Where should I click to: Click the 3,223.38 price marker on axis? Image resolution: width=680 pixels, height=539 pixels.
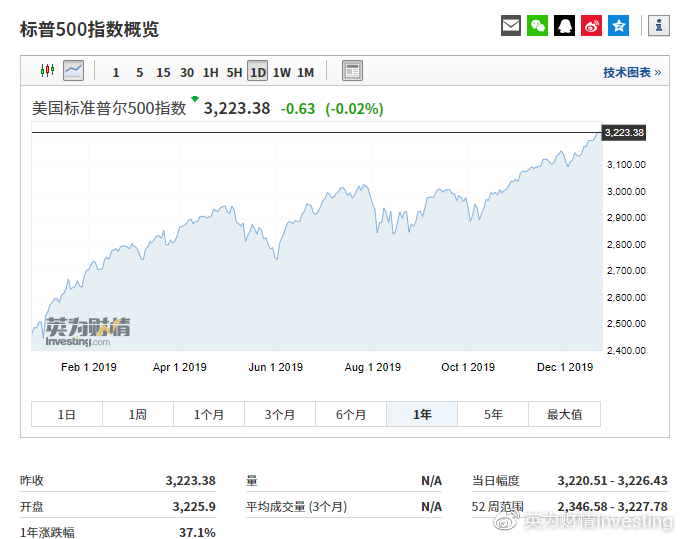(624, 133)
